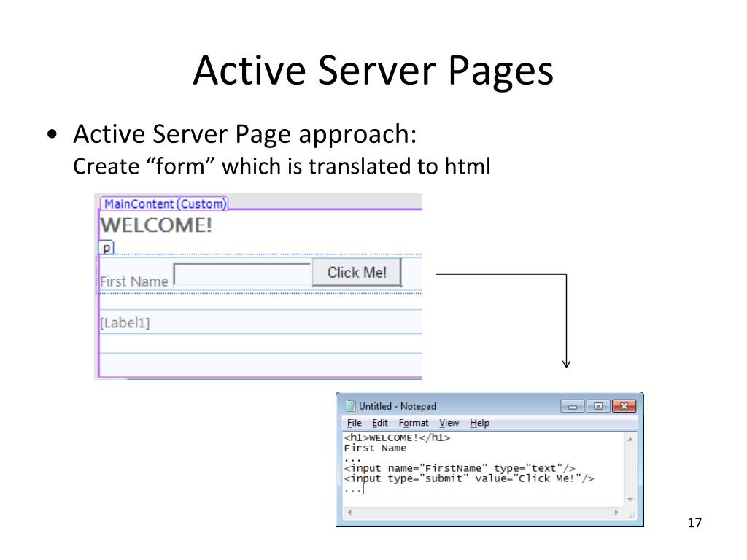The height and width of the screenshot is (560, 747).
Task: Maximize the Untitled - Notepad window
Action: 598,406
